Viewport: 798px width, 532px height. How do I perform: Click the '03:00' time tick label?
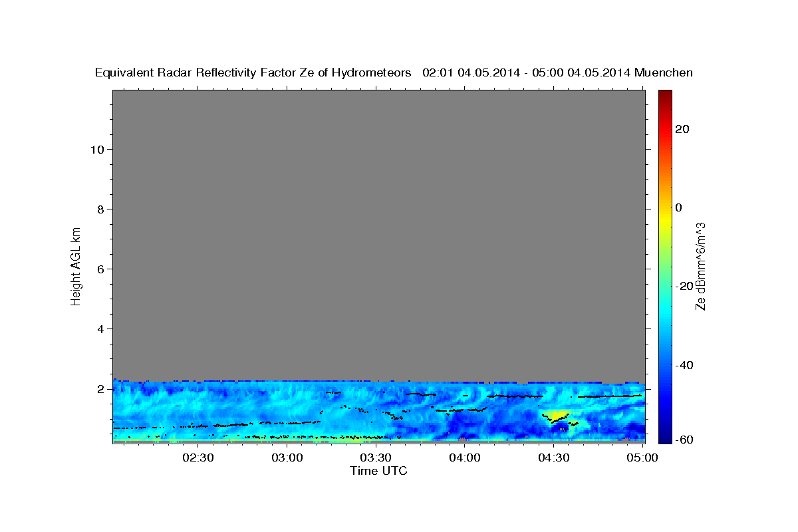coord(287,458)
